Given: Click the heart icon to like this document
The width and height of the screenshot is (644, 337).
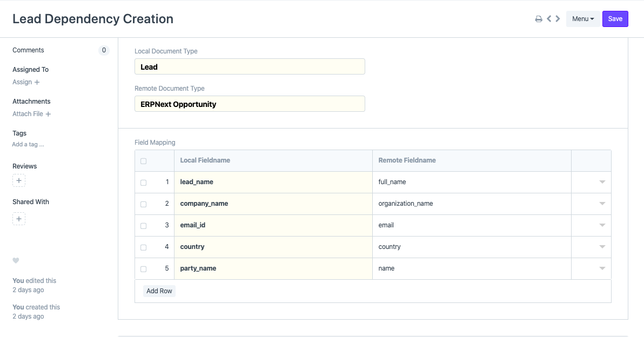Looking at the screenshot, I should [x=16, y=261].
